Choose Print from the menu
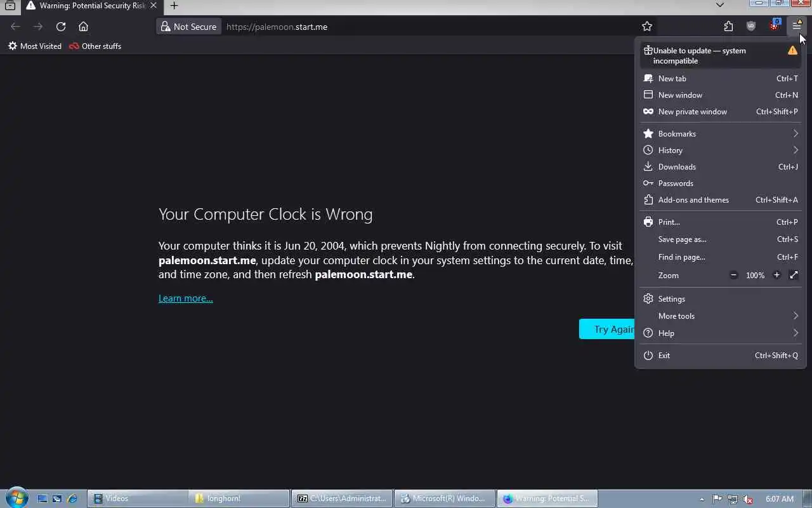 click(x=721, y=222)
